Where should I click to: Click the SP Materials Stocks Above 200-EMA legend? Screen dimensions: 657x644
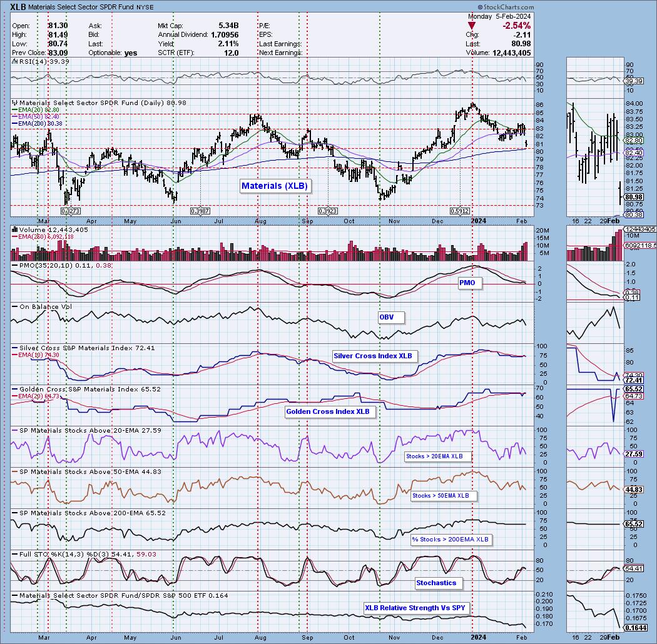(89, 513)
